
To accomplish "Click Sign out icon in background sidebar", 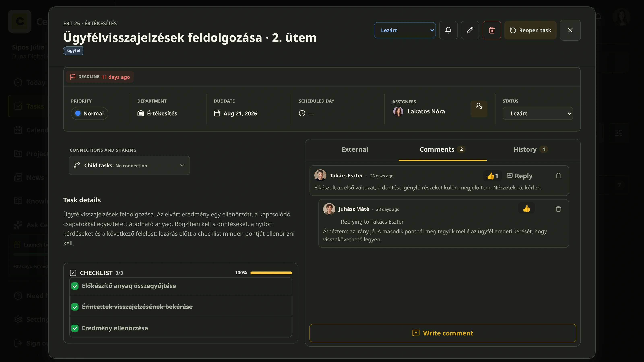I will [18, 343].
